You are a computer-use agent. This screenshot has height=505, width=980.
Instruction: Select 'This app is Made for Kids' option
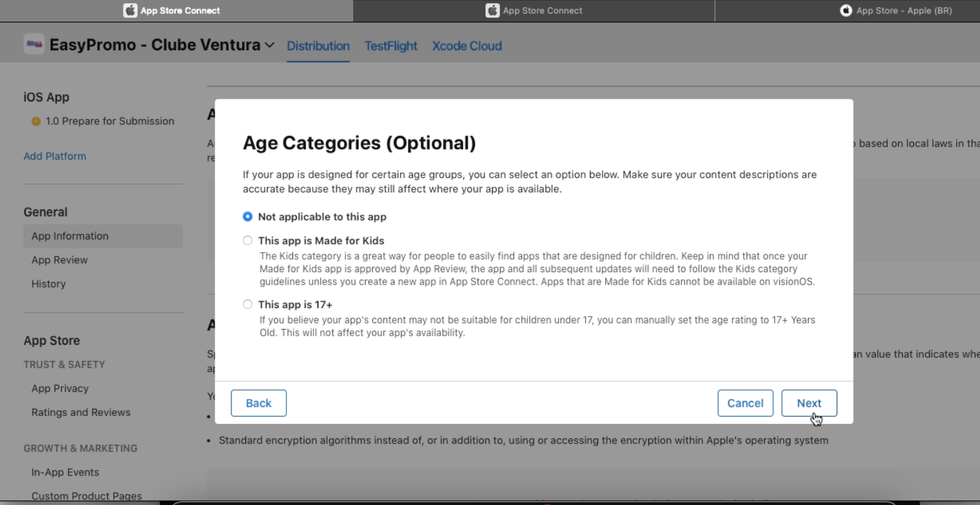(x=247, y=241)
